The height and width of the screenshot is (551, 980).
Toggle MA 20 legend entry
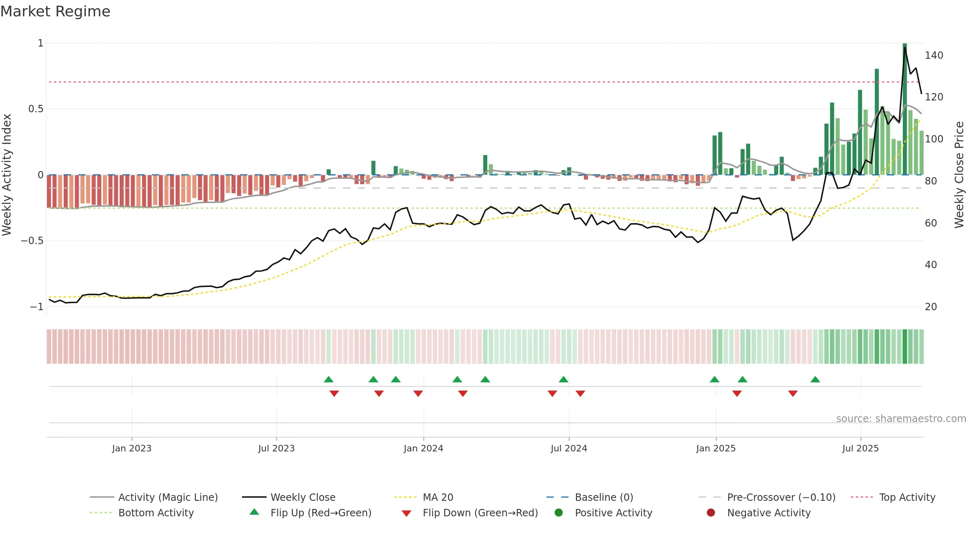click(423, 497)
